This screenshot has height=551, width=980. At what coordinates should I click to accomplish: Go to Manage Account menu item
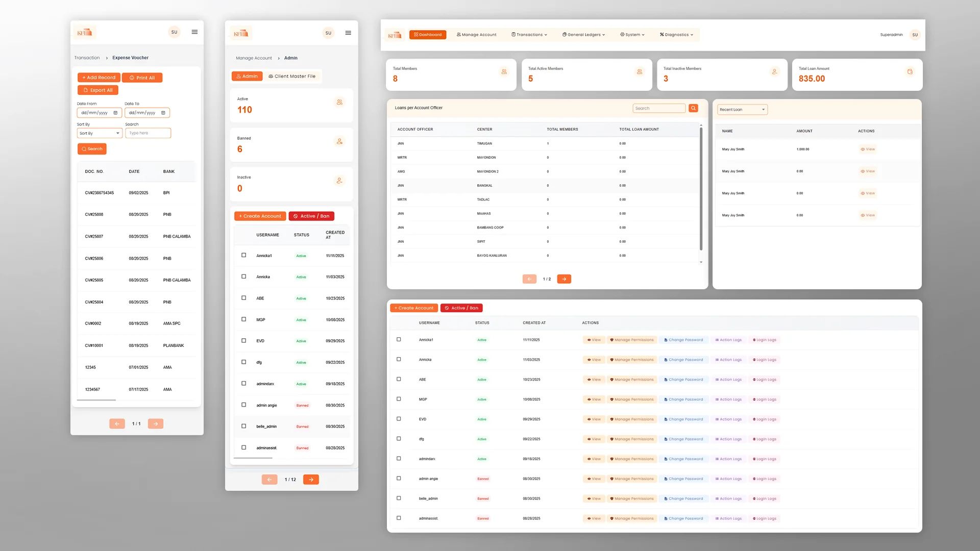coord(476,35)
